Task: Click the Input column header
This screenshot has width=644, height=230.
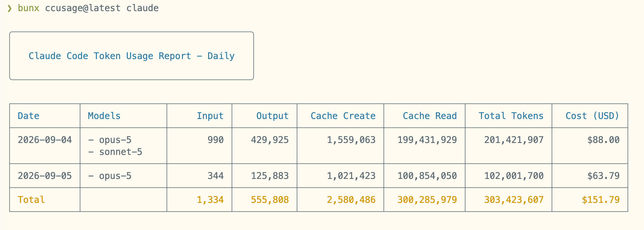Action: [x=210, y=116]
